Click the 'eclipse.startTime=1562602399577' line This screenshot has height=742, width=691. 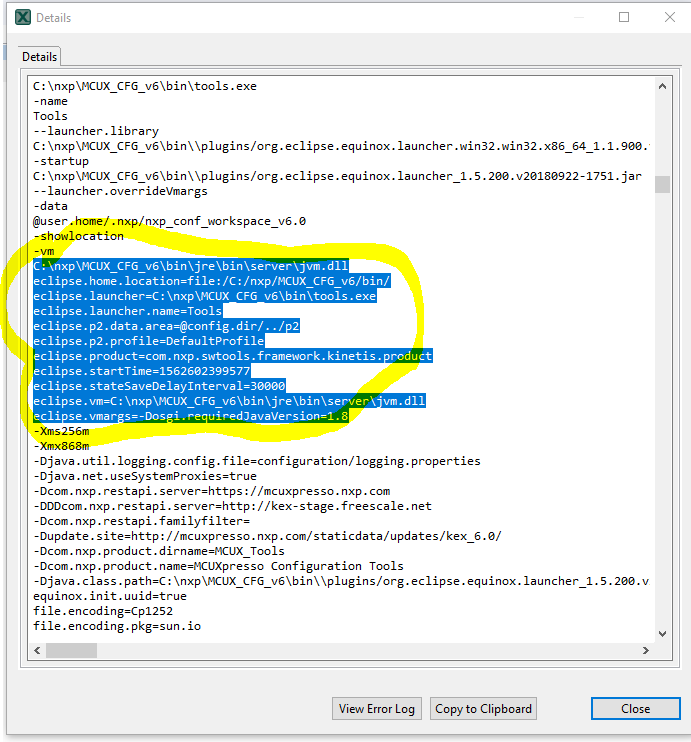(x=142, y=371)
